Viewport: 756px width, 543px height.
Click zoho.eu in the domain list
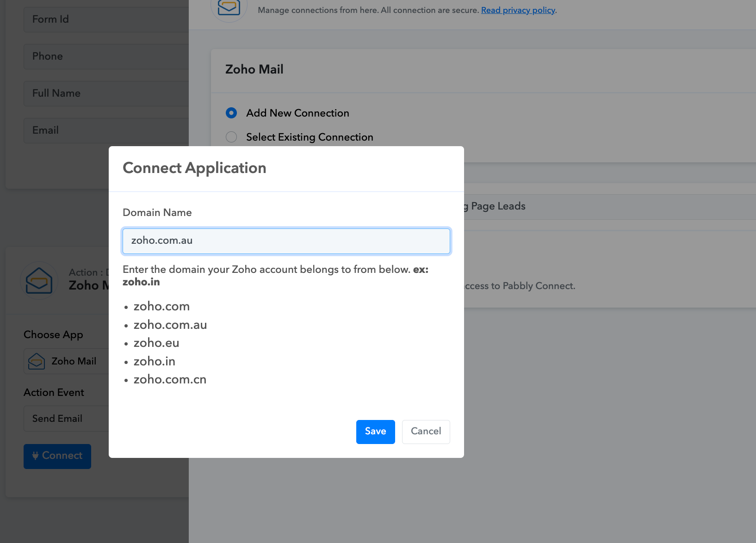[156, 343]
